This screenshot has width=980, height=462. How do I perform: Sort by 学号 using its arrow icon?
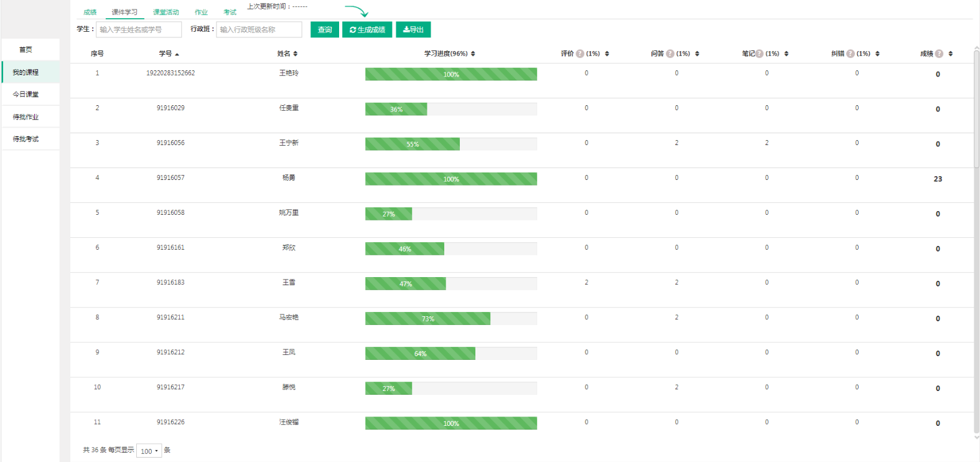pos(177,54)
